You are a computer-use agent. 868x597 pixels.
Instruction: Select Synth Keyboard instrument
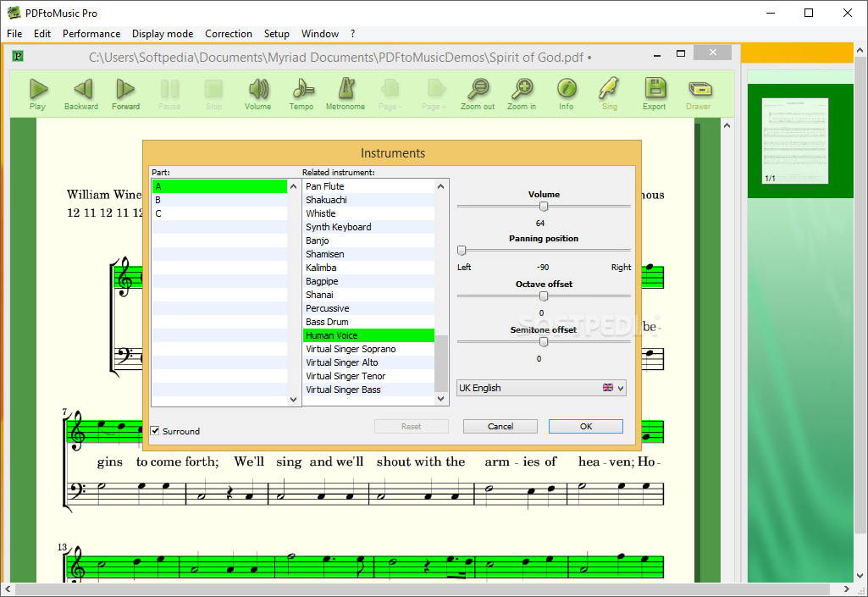point(368,227)
